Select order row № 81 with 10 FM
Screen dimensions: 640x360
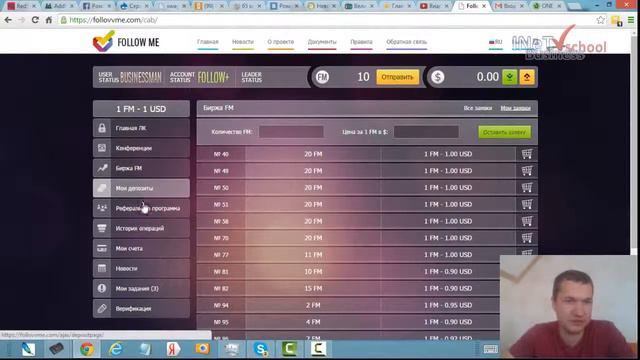click(x=348, y=271)
